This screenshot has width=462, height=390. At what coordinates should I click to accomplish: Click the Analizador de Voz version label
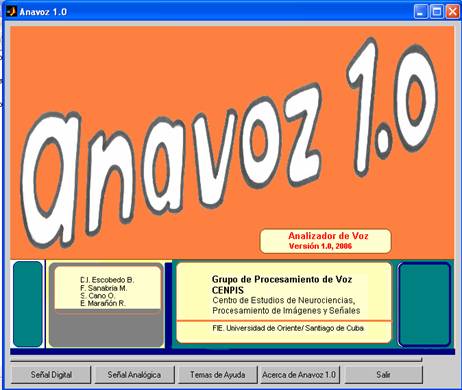pos(325,241)
